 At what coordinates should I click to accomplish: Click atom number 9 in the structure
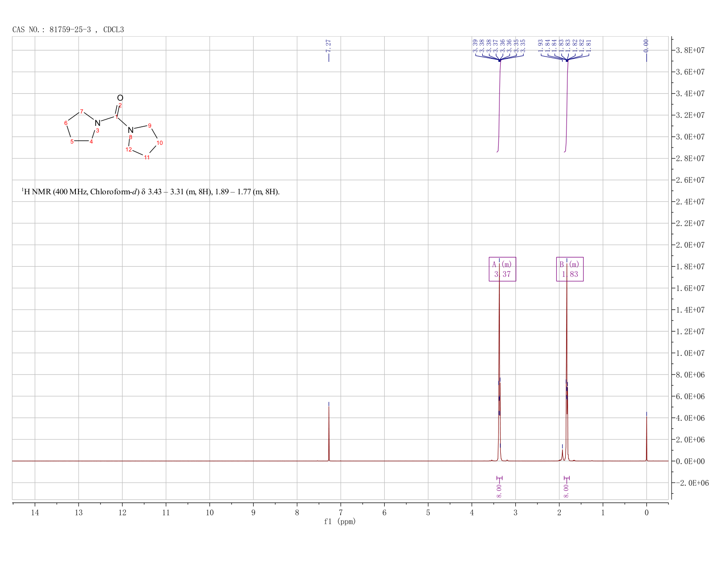coord(150,125)
